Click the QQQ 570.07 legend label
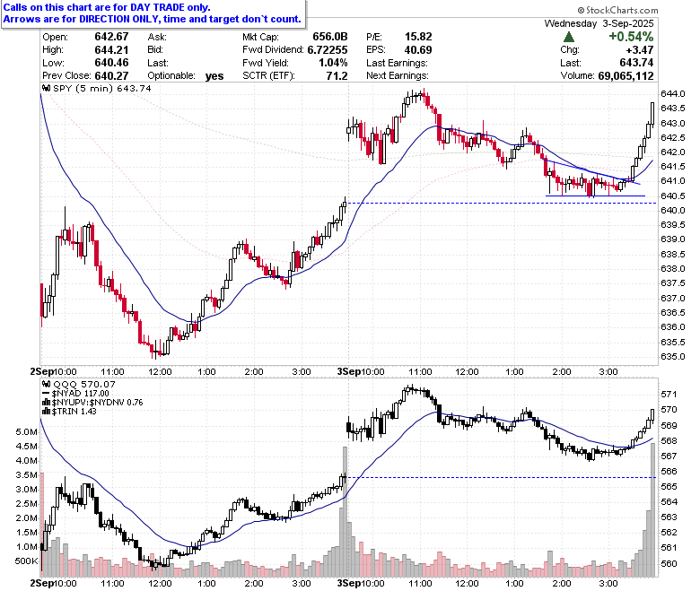 click(84, 384)
